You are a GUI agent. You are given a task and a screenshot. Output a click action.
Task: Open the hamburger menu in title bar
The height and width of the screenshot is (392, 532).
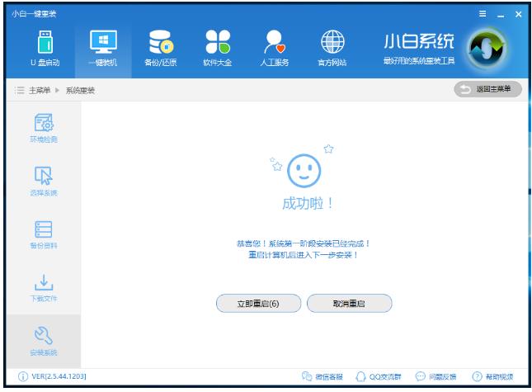pos(483,14)
